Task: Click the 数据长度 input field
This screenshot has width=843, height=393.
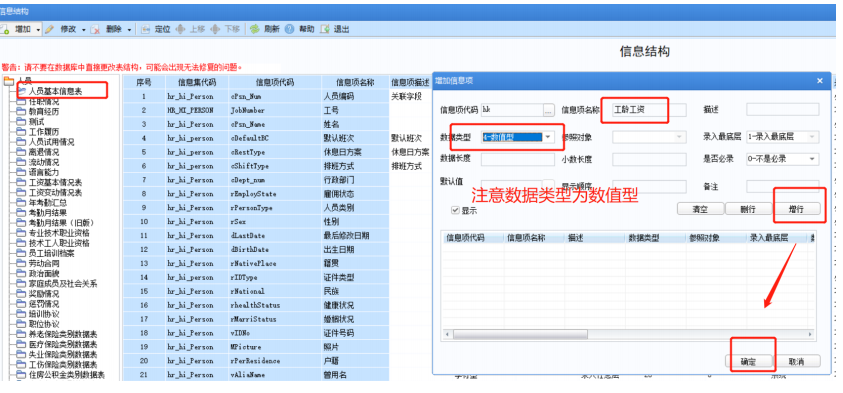Action: point(517,159)
